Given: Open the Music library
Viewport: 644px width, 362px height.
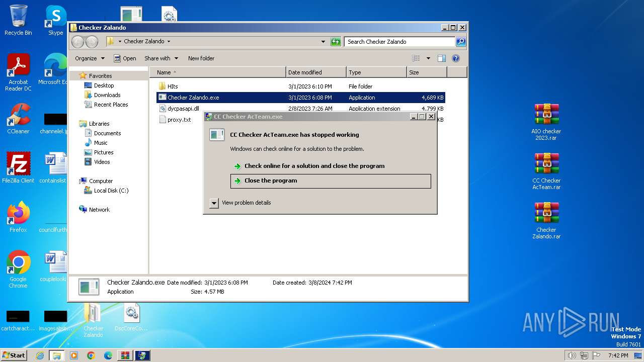Looking at the screenshot, I should point(101,143).
